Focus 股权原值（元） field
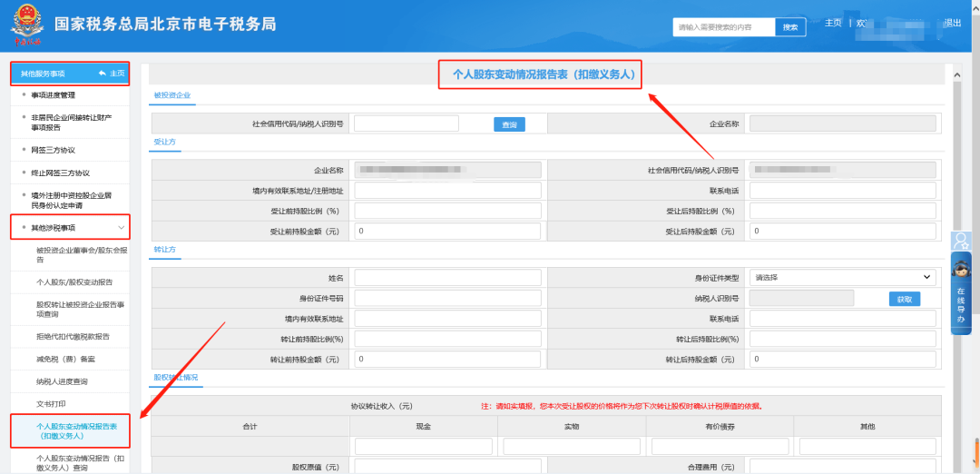 447,467
